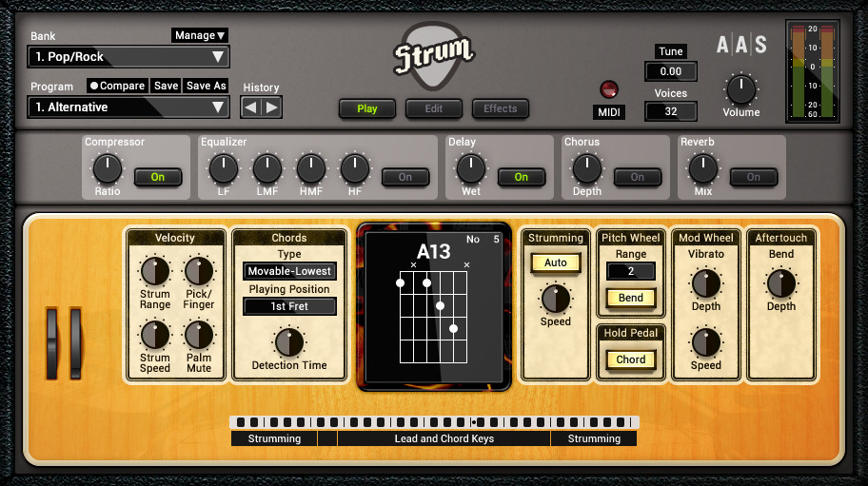Screen dimensions: 868x486
Task: Click the Equalizer LF knob
Action: pyautogui.click(x=223, y=168)
